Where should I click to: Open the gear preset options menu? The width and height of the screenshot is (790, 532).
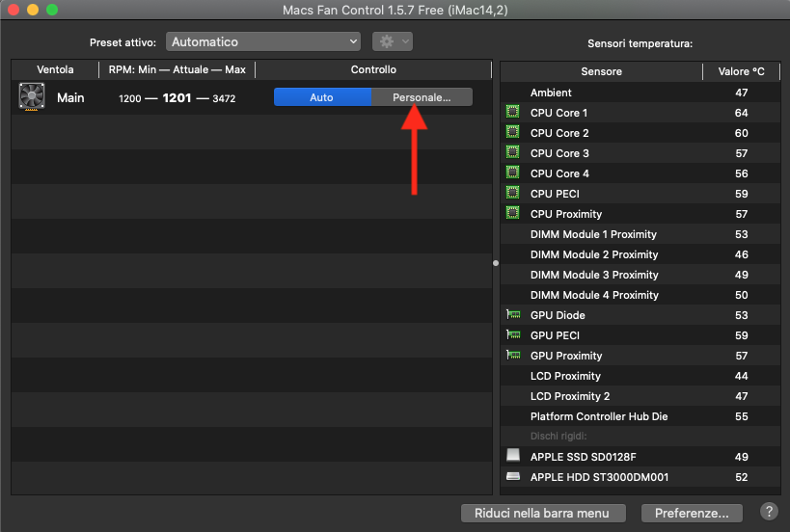[x=393, y=41]
